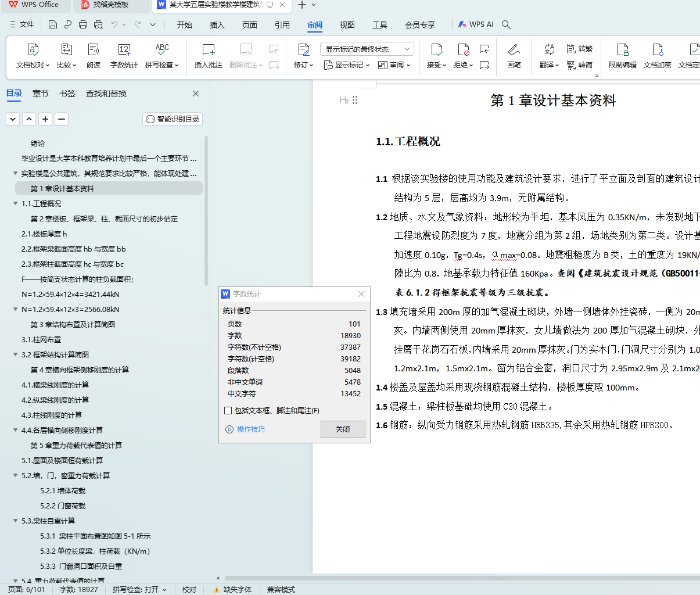Insert a comment with 插入批注
Viewport: 700px width, 595px height.
pyautogui.click(x=209, y=56)
